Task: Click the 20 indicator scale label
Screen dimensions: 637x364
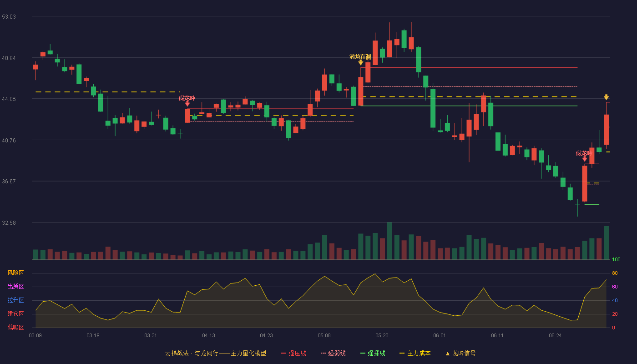Action: click(615, 314)
